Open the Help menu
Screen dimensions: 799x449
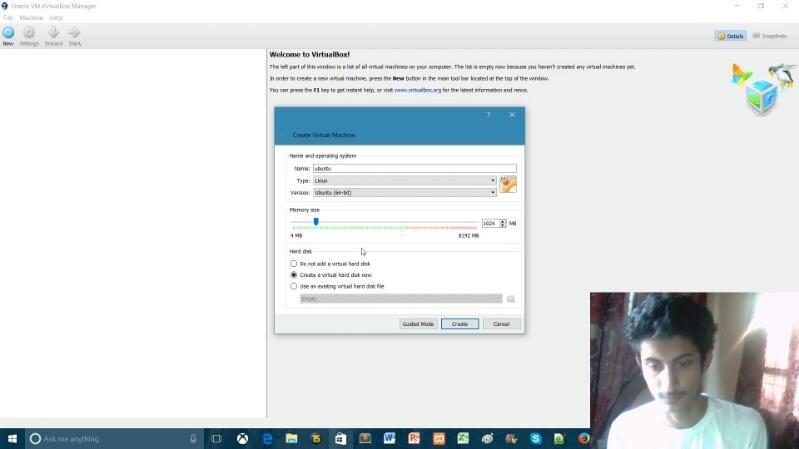click(x=56, y=18)
